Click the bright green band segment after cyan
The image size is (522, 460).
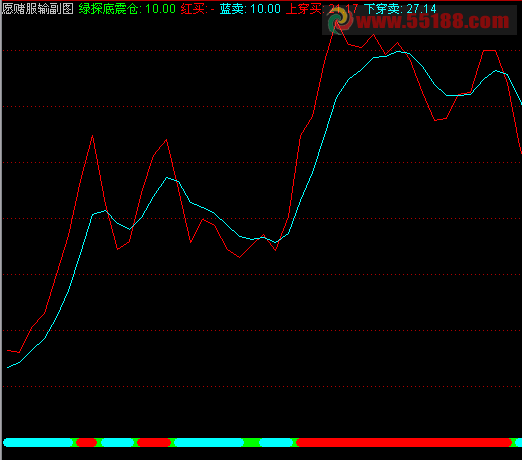252,443
